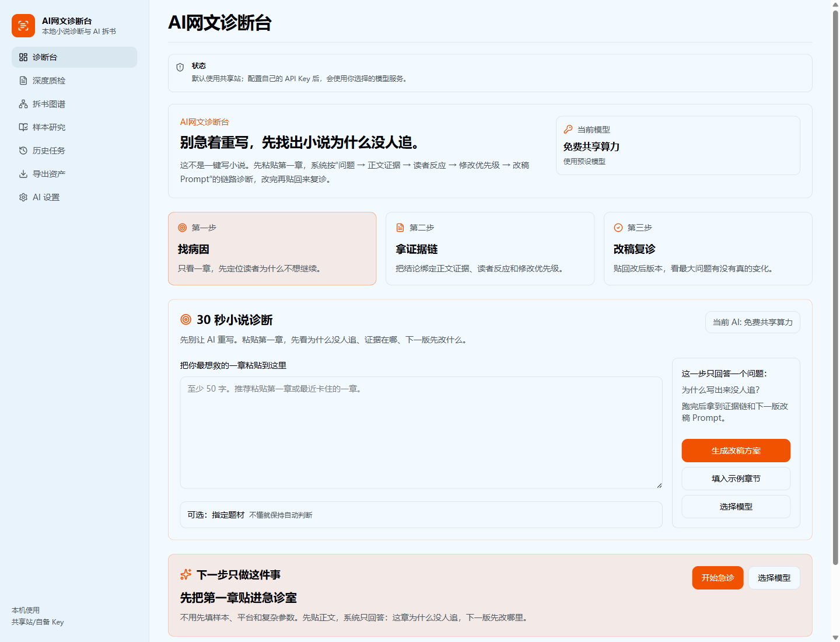The width and height of the screenshot is (840, 642).
Task: View 历史任务 list
Action: (x=74, y=151)
